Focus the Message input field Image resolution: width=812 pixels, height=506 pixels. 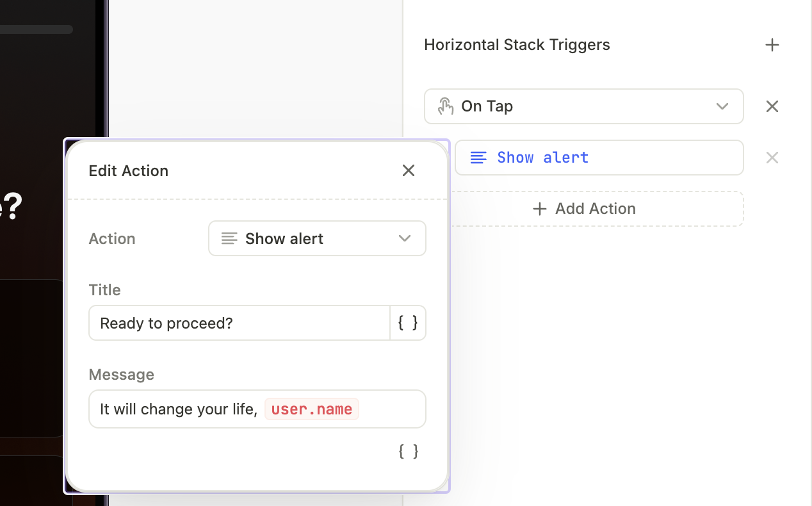coord(257,409)
